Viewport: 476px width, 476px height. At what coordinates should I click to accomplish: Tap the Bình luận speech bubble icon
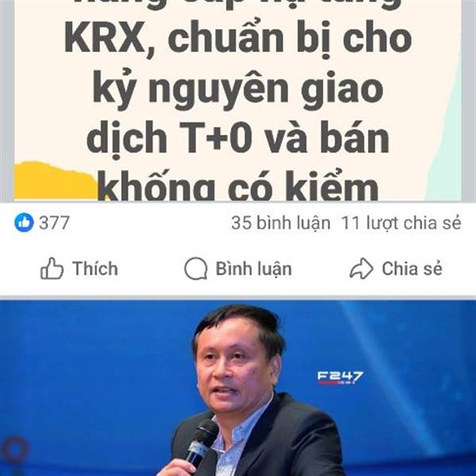click(x=196, y=269)
